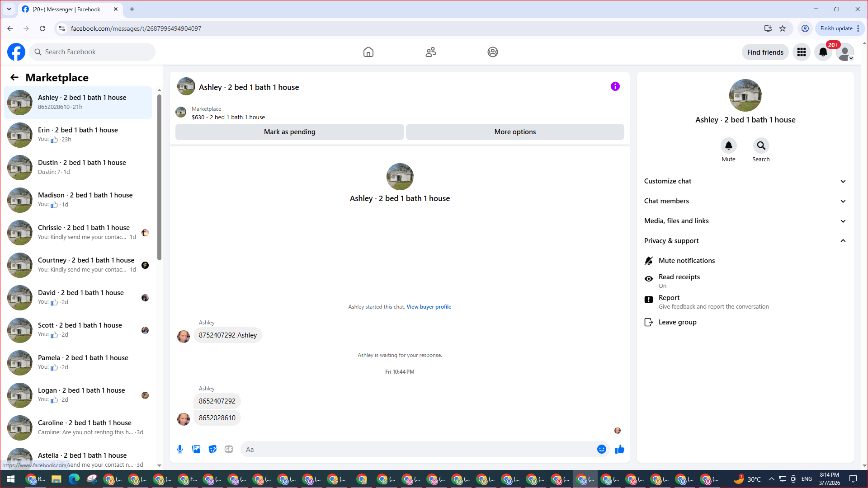The height and width of the screenshot is (488, 868).
Task: Choose a GIF icon
Action: (x=229, y=449)
